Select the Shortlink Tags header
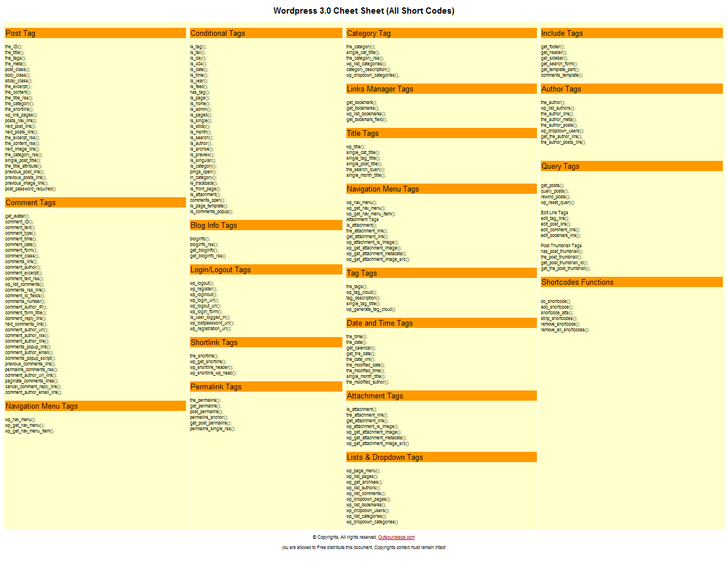This screenshot has width=728, height=582. pos(266,342)
